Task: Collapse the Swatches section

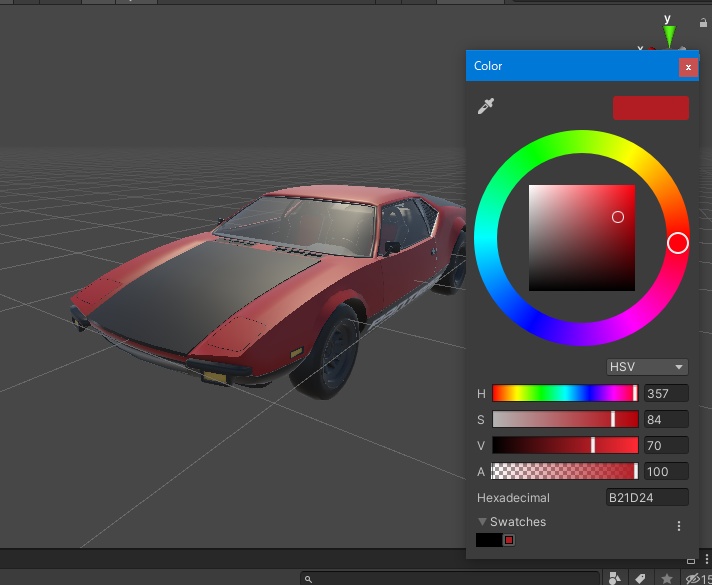Action: [x=482, y=521]
